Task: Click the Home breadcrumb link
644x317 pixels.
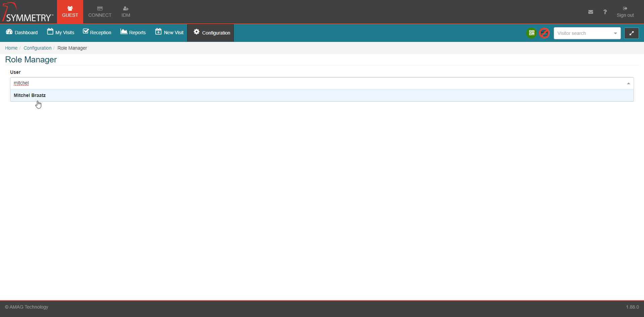Action: coord(11,48)
